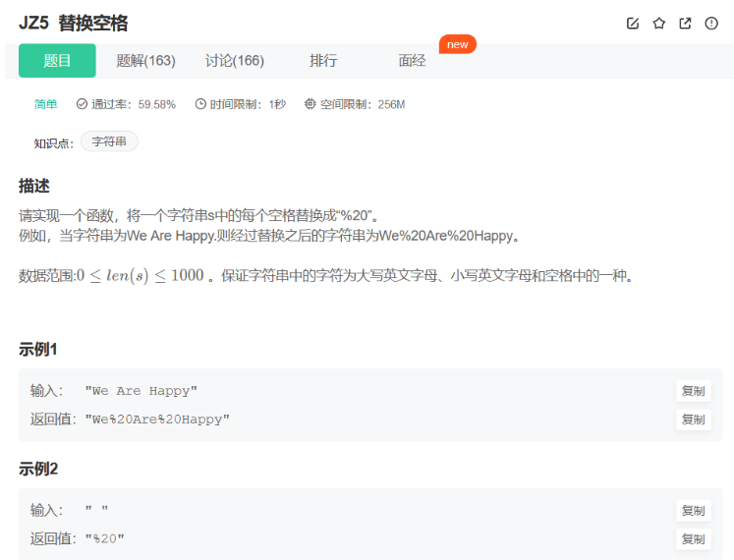Screen dimensions: 734x560
Task: Click the 字符串 knowledge tag
Action: pyautogui.click(x=109, y=141)
